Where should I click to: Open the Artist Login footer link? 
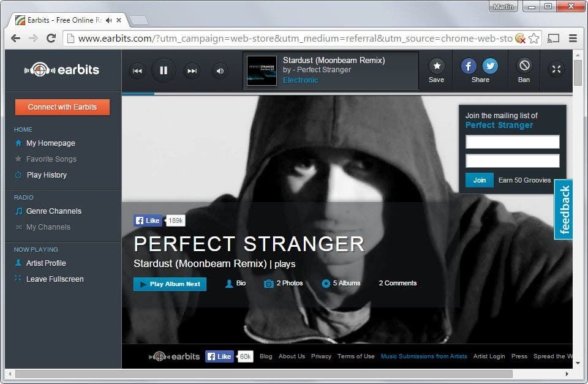tap(489, 356)
